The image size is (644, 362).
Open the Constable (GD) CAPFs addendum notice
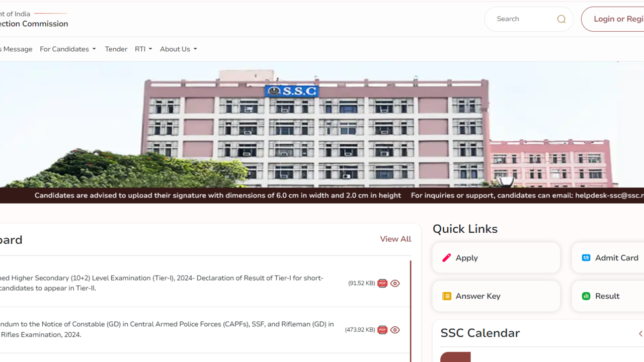click(x=167, y=329)
